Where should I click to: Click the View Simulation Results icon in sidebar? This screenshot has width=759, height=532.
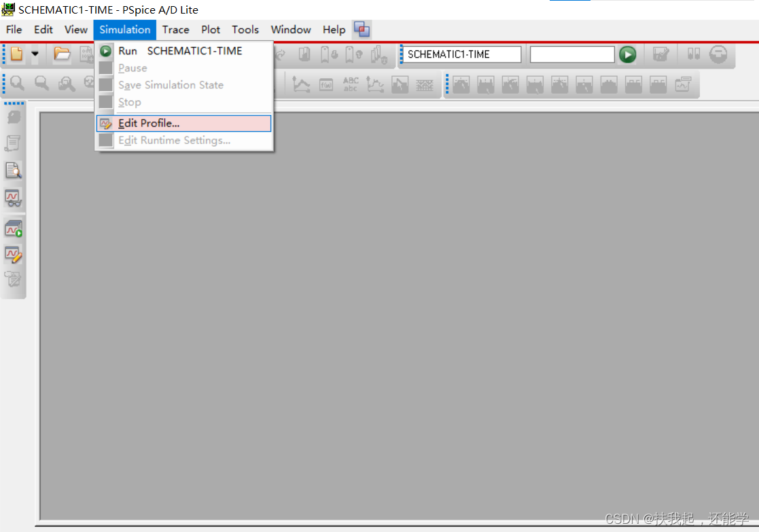point(14,198)
